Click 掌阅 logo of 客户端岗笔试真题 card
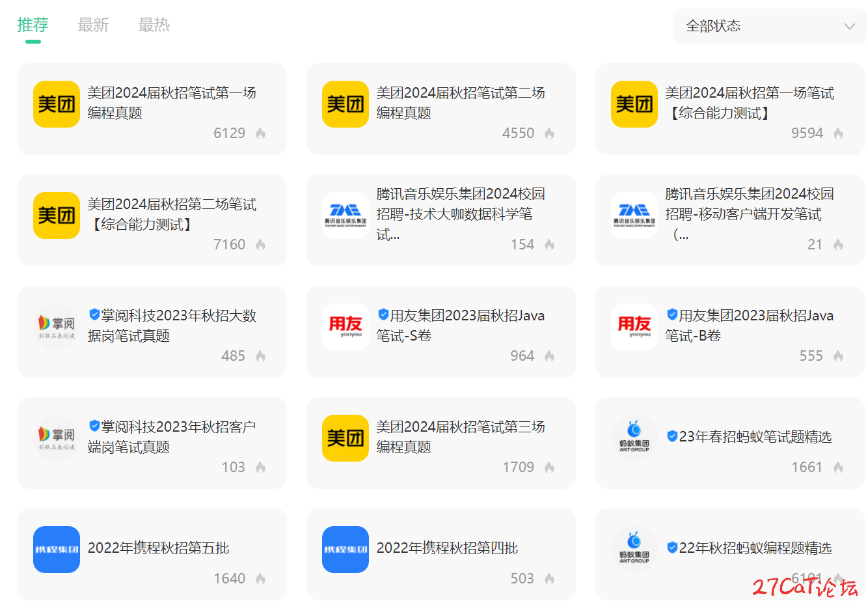This screenshot has width=868, height=614. tap(57, 438)
